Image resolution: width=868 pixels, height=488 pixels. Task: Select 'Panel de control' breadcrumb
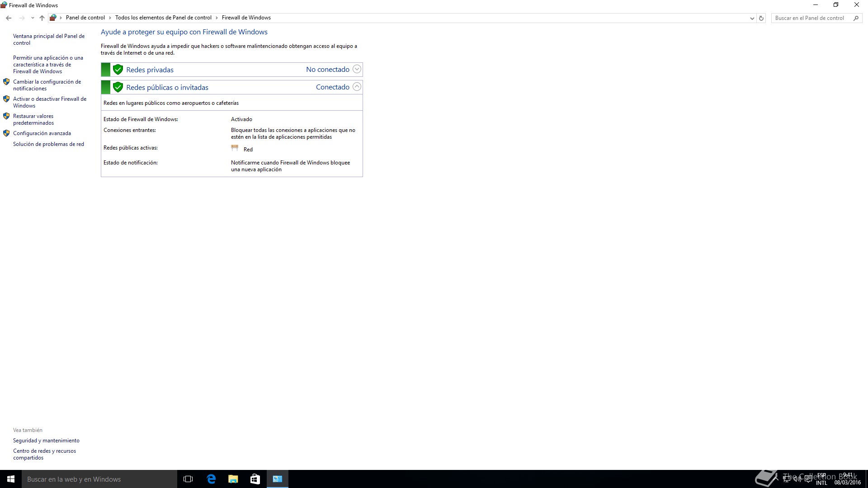click(x=85, y=18)
